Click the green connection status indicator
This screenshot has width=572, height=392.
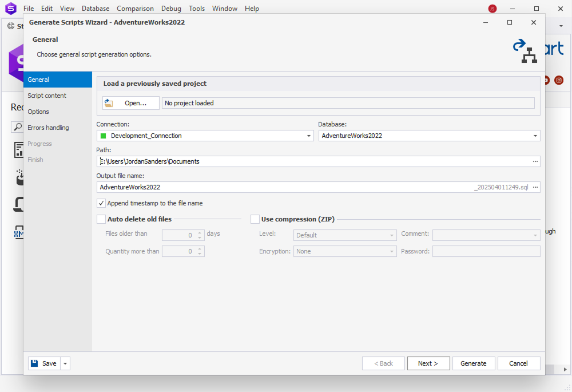coord(104,136)
